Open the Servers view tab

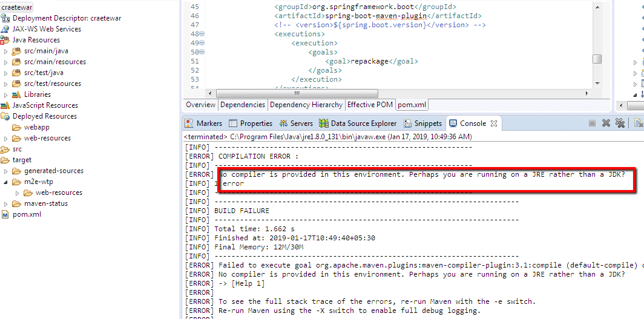click(296, 123)
